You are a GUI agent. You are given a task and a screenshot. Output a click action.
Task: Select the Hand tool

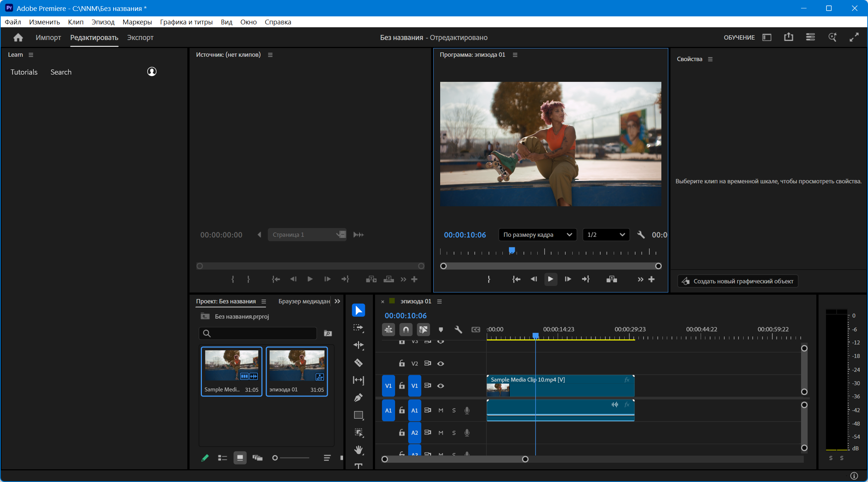click(358, 450)
